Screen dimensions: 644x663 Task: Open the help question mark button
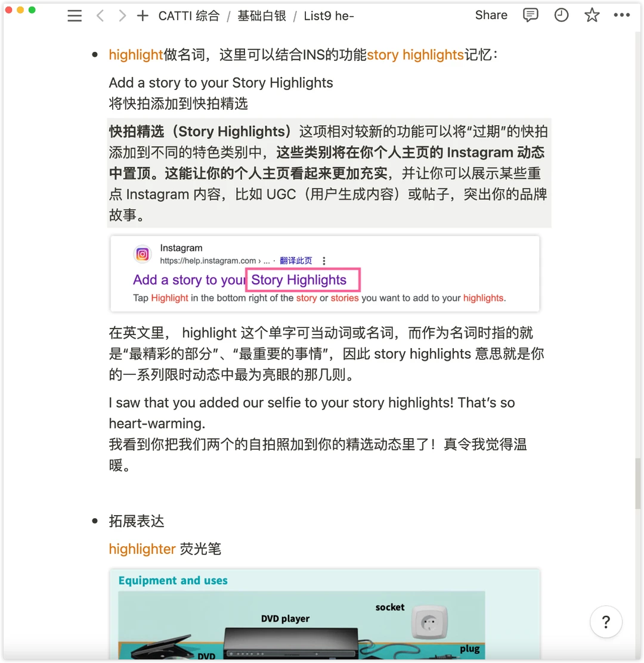[x=606, y=621]
